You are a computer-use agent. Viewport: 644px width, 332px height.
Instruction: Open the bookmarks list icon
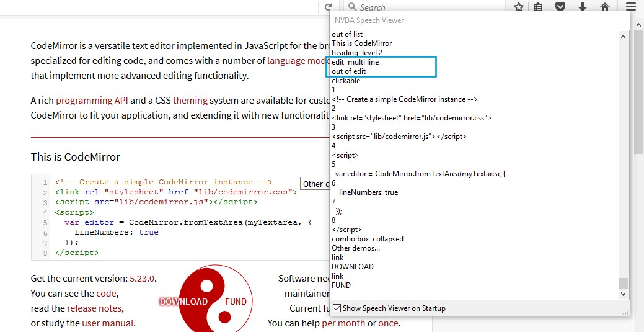[538, 7]
